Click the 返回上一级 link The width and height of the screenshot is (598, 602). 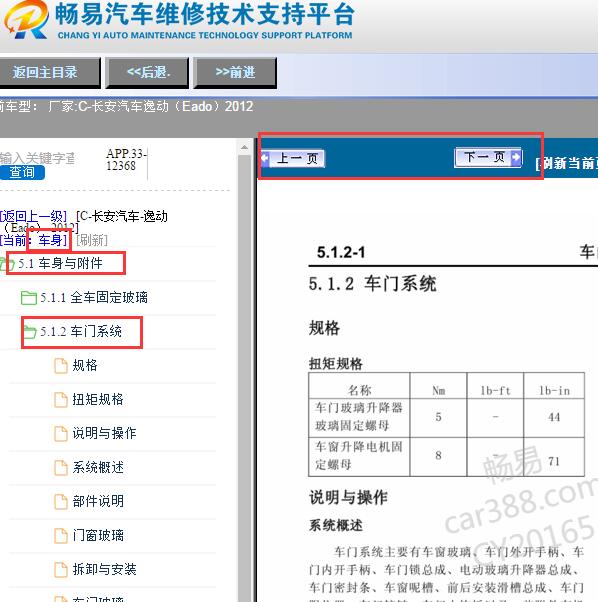pos(33,216)
